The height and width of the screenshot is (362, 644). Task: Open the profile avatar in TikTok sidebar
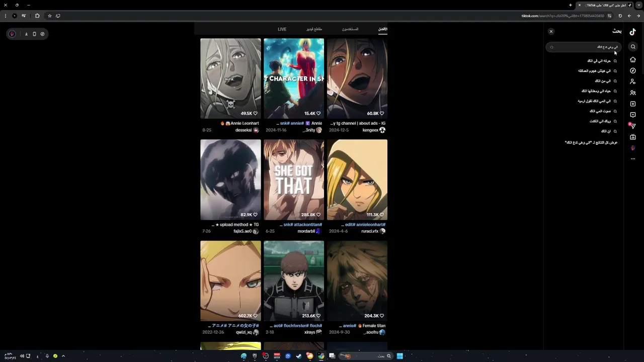point(633,148)
